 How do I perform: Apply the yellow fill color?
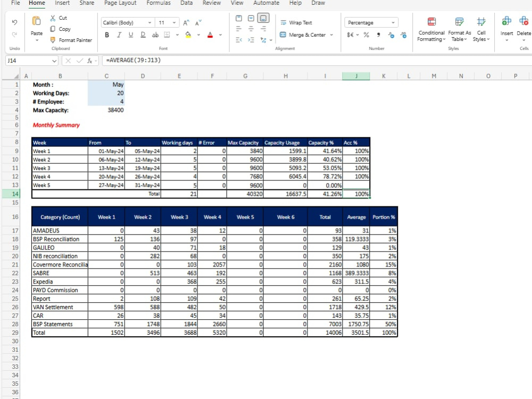188,35
